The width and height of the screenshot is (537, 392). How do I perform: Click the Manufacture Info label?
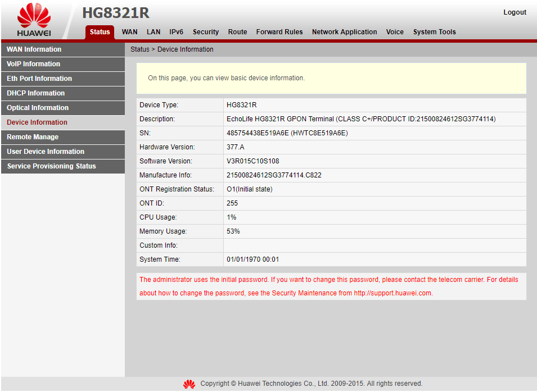[x=165, y=175]
